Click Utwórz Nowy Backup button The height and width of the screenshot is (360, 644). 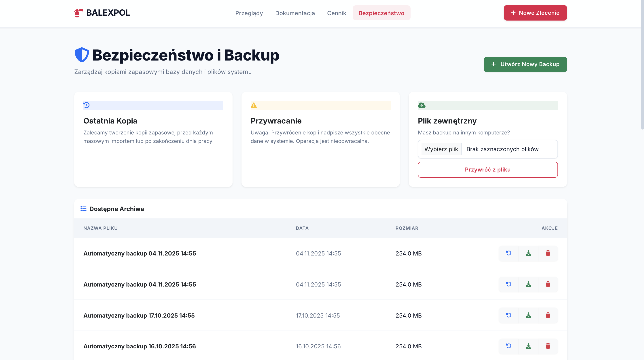point(525,64)
